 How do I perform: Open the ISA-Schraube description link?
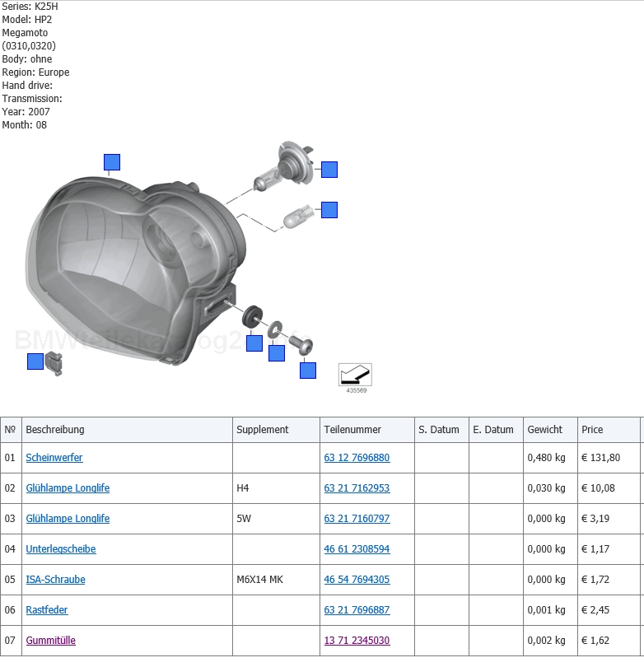[55, 580]
